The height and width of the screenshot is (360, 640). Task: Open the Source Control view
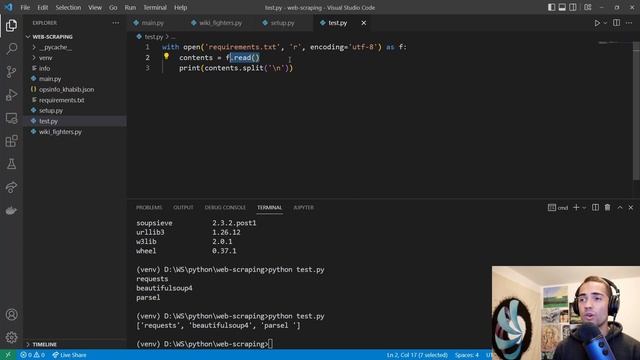point(11,72)
